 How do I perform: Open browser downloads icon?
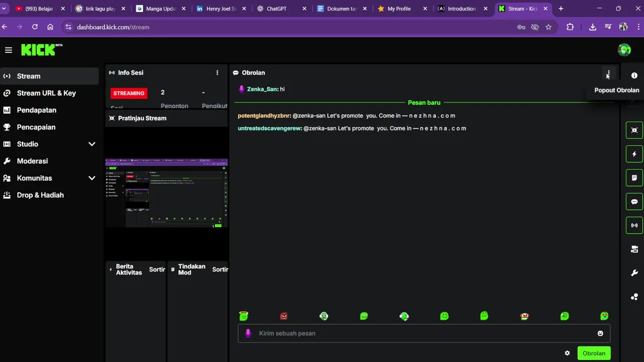pos(593,27)
